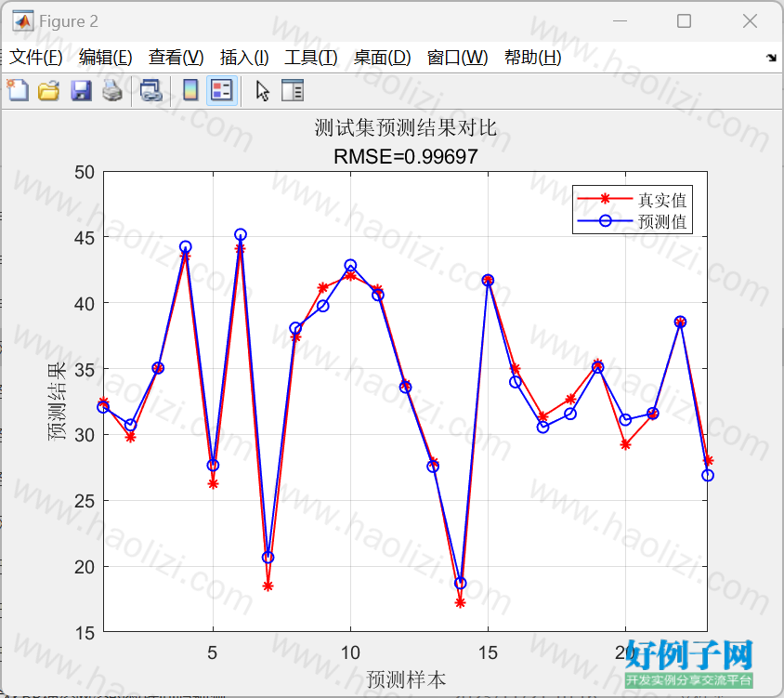Click the y-axis tick label 40
This screenshot has height=698, width=784.
point(85,304)
